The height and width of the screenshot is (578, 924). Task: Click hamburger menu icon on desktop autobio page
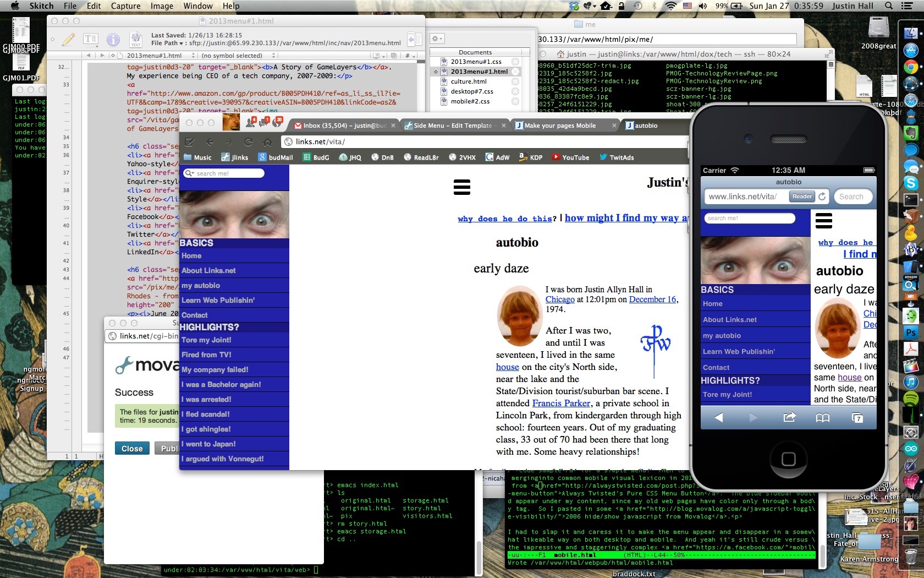(462, 187)
